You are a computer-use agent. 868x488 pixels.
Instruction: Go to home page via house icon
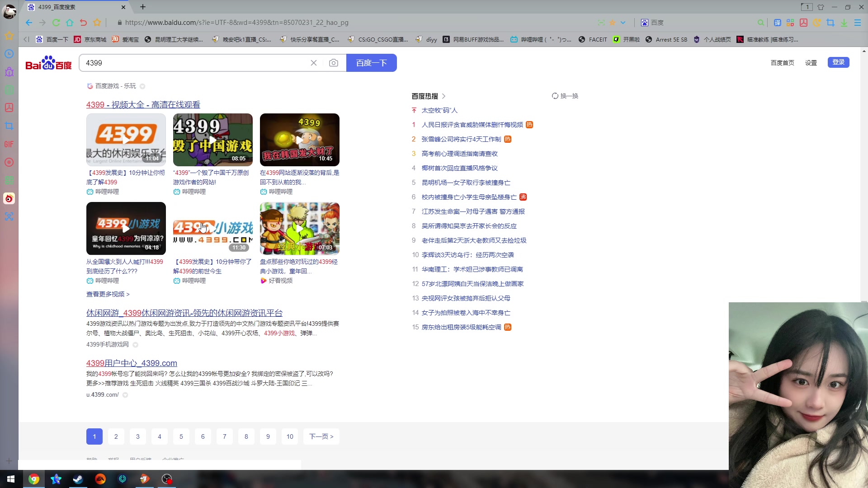coord(70,23)
